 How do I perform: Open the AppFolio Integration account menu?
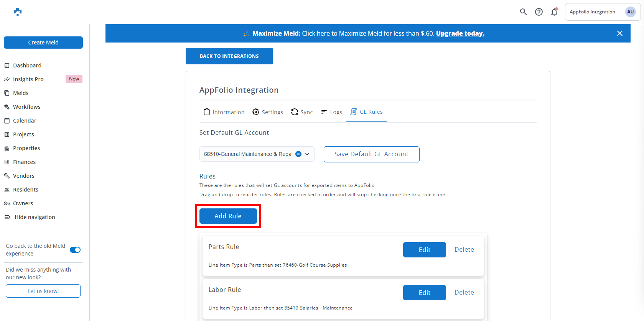pyautogui.click(x=592, y=12)
